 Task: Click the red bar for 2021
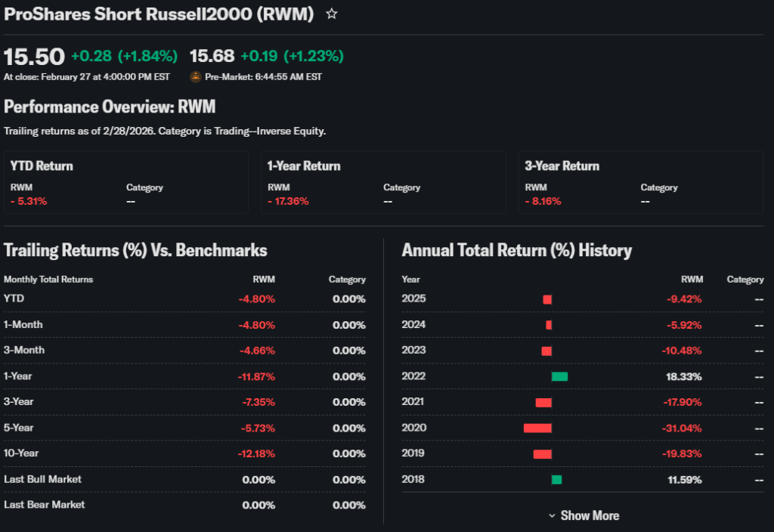click(543, 402)
